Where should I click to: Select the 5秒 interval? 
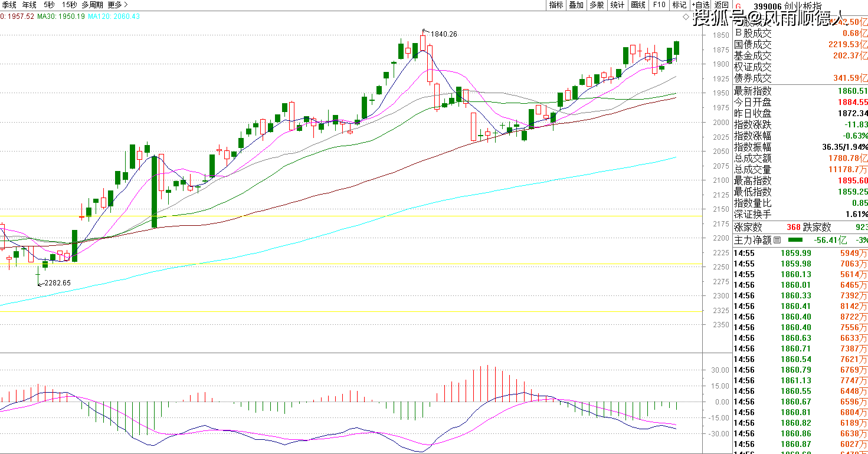(x=50, y=5)
